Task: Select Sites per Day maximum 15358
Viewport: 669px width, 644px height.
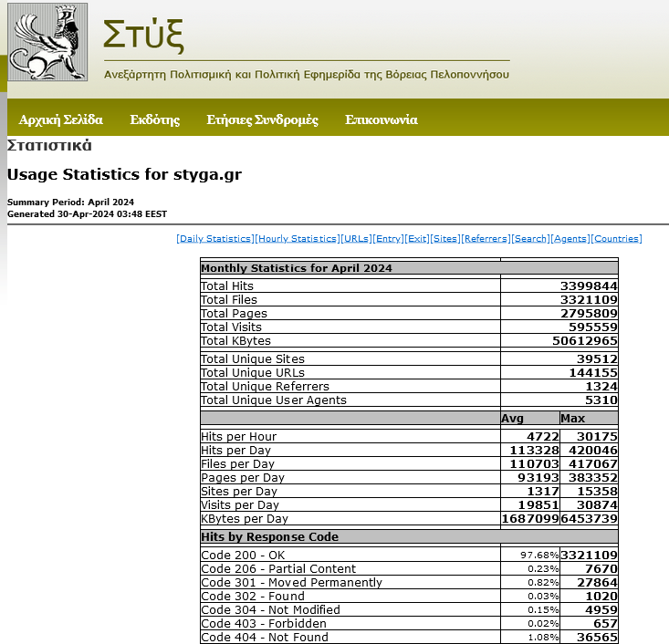Action: tap(597, 491)
